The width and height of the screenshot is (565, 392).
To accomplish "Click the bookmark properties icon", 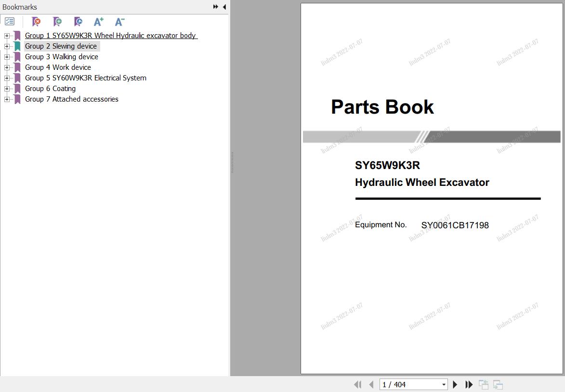I will (78, 22).
